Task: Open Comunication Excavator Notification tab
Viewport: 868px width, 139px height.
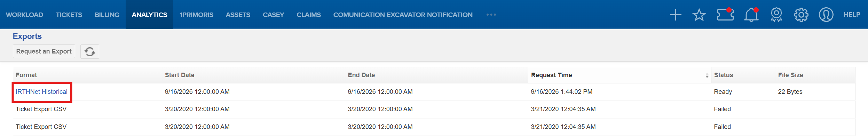Action: coord(403,15)
